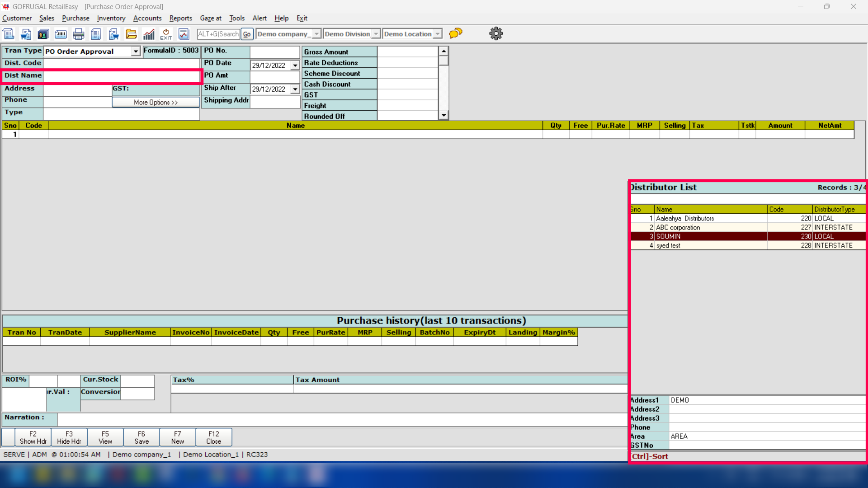Click the EXIT power icon

pyautogui.click(x=166, y=34)
